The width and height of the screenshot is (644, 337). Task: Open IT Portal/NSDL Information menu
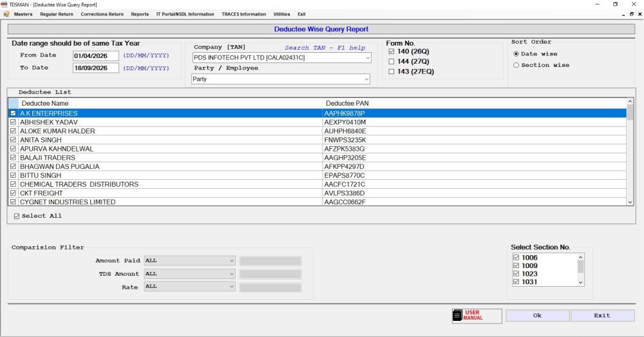[185, 14]
